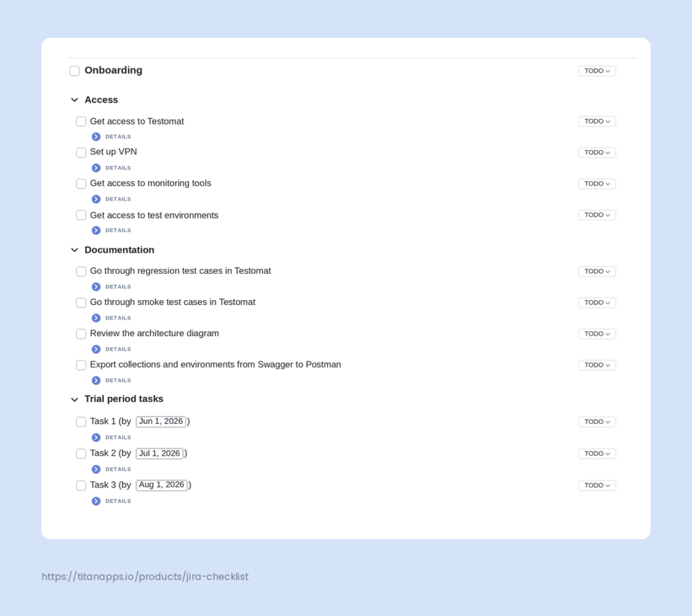Click DETAILS label under Task 1

pyautogui.click(x=118, y=437)
